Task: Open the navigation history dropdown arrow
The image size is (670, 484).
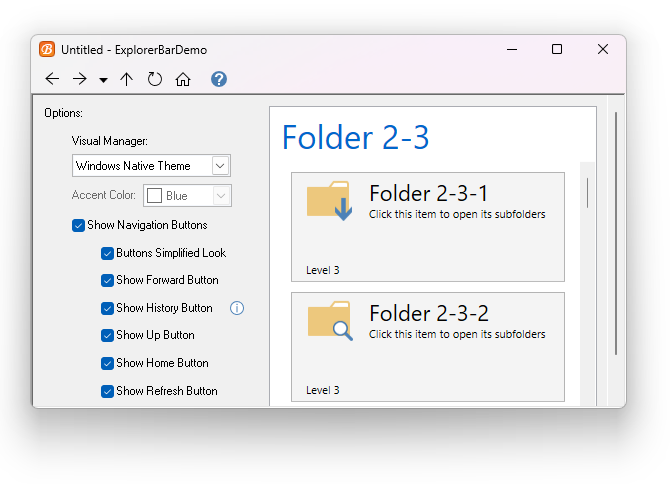Action: [103, 80]
